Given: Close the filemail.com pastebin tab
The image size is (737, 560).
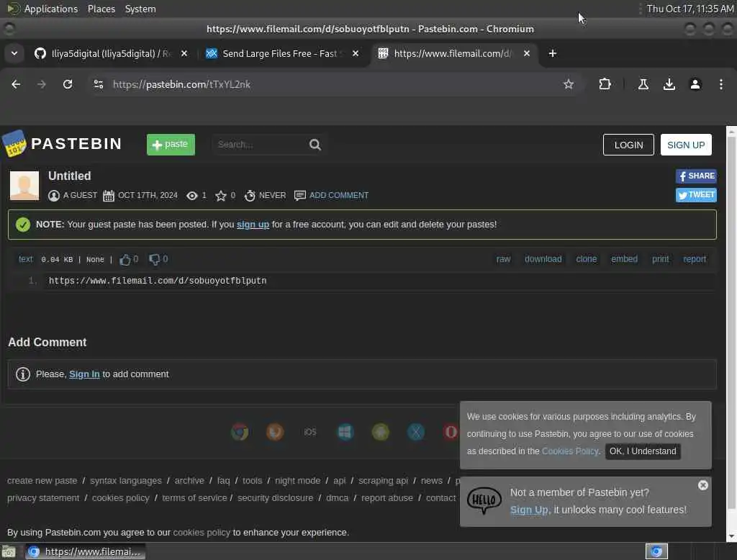Looking at the screenshot, I should [x=526, y=53].
